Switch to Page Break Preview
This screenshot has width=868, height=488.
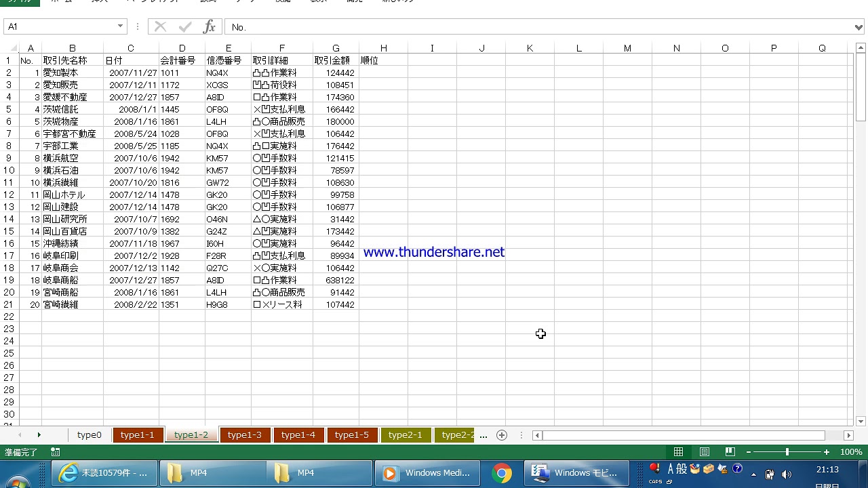pos(730,452)
